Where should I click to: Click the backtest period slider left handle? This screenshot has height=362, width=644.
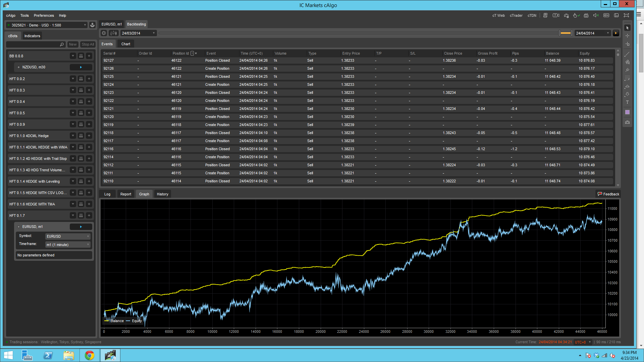point(559,33)
